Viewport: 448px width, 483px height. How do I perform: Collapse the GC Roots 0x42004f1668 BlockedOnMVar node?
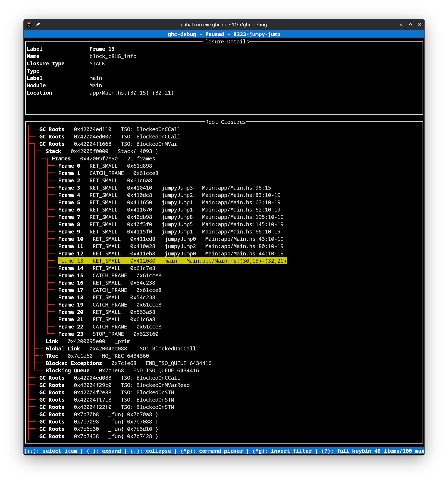108,144
